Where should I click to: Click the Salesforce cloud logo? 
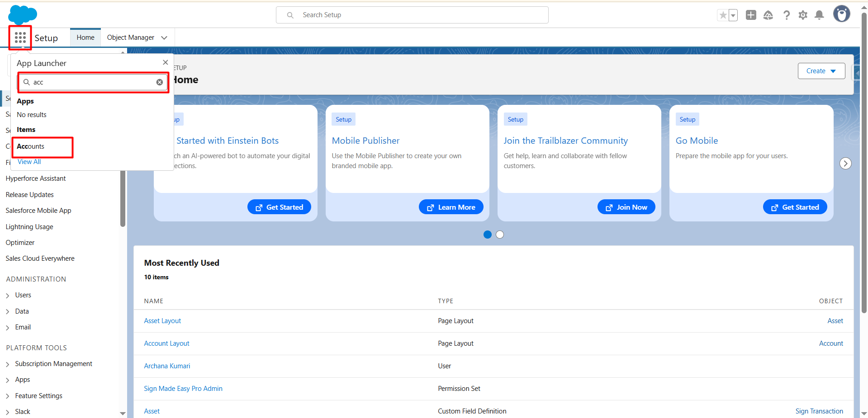pyautogui.click(x=22, y=14)
